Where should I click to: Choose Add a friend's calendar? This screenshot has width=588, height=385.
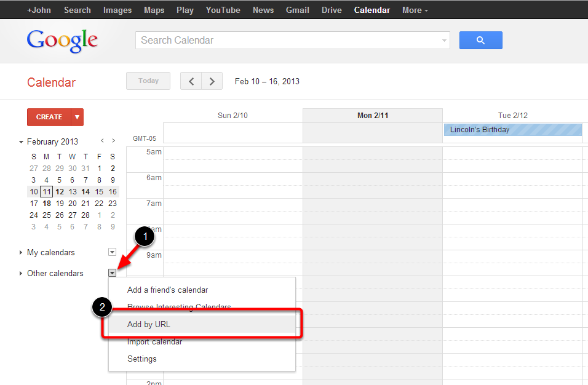[x=202, y=290]
